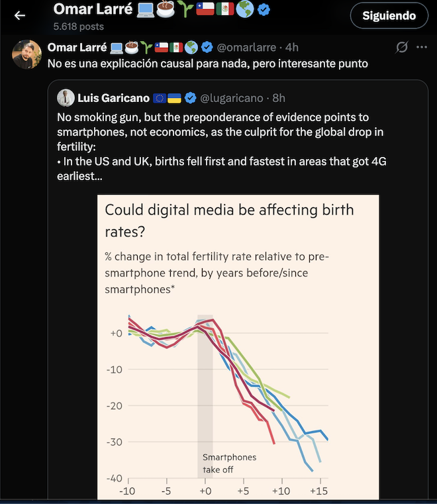Go back using the left arrow
The image size is (437, 504).
point(20,15)
